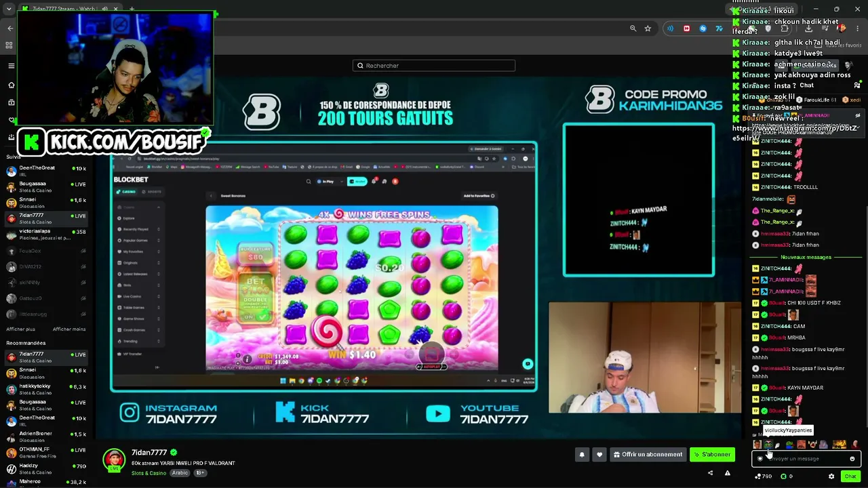Screen dimensions: 868x488
Task: Open Bougassaa channel in Suivis list
Action: click(46, 187)
